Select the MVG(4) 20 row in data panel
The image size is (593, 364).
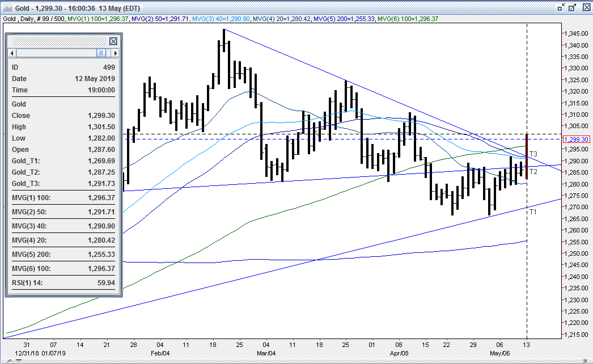coord(63,240)
